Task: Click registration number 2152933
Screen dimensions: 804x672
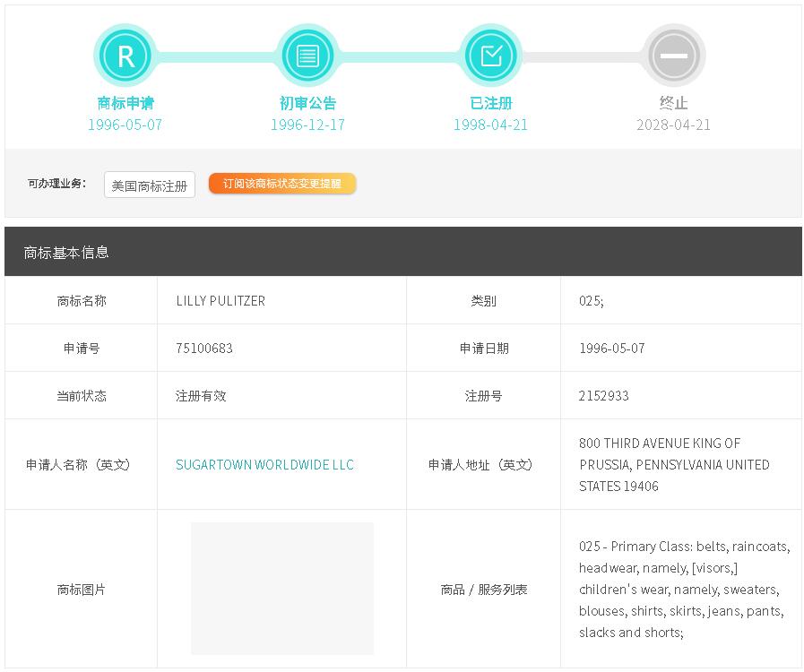Action: [x=603, y=395]
